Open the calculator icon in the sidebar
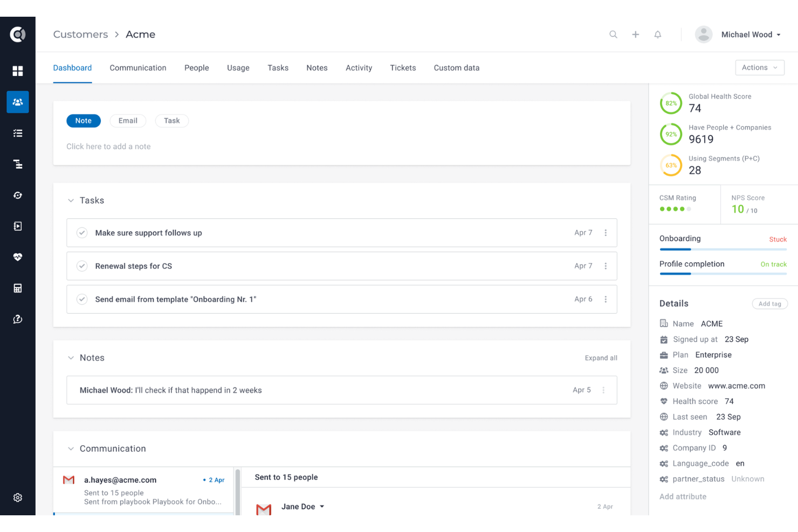 pos(18,288)
